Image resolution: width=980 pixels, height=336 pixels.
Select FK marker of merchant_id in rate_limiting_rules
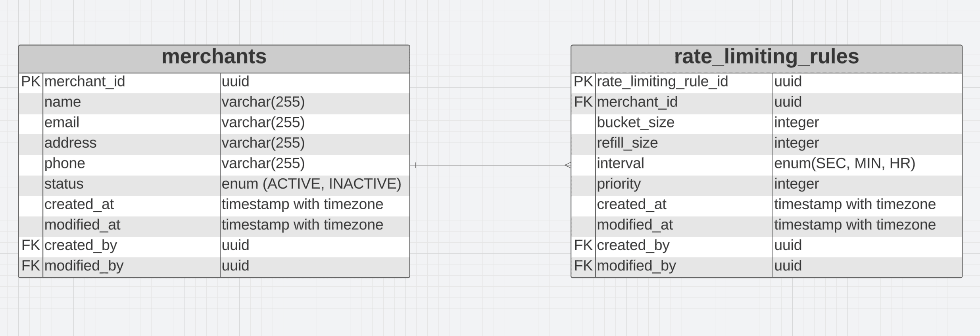point(583,102)
